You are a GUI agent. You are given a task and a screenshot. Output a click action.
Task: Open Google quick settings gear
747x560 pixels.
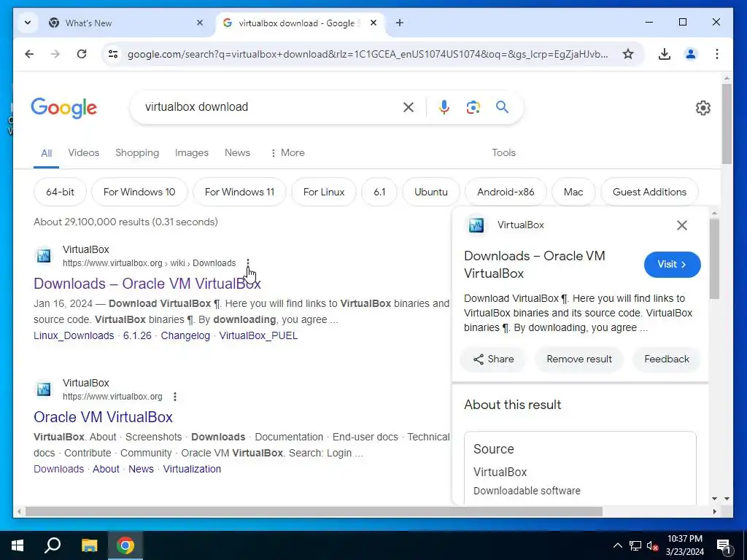(x=703, y=108)
